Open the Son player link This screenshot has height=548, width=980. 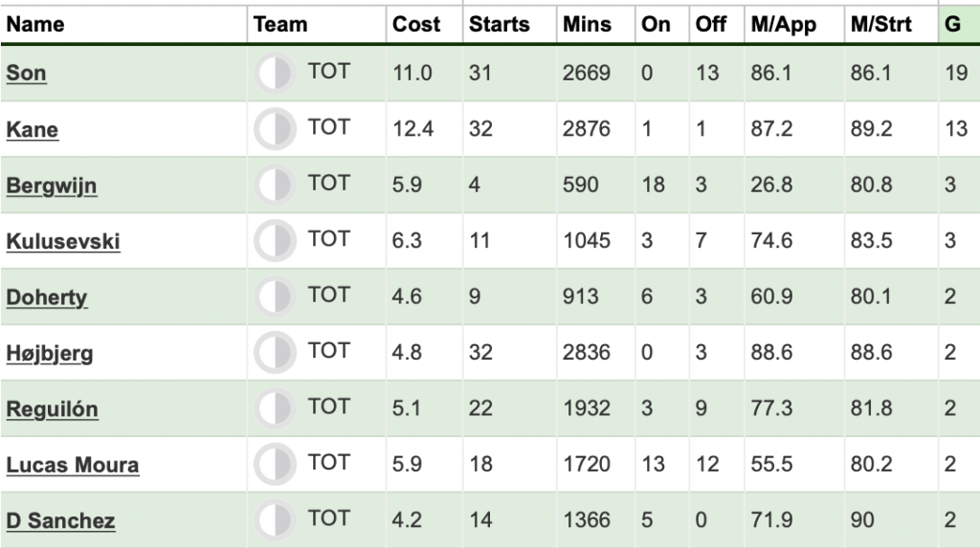[x=26, y=73]
